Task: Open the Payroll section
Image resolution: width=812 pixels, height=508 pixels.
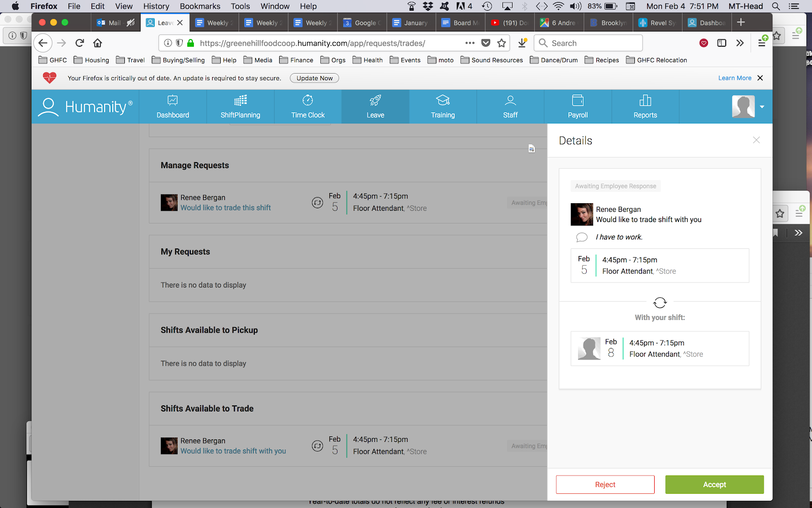Action: coord(578,107)
